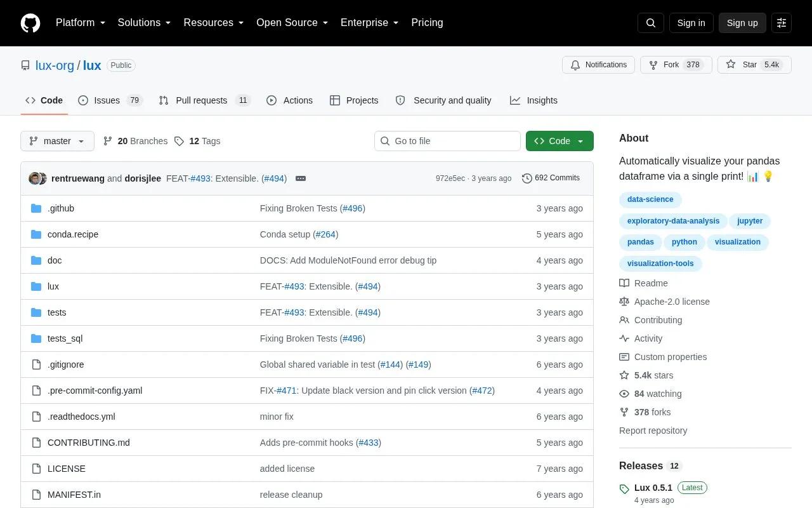Click the Activity pulse icon

coord(624,338)
